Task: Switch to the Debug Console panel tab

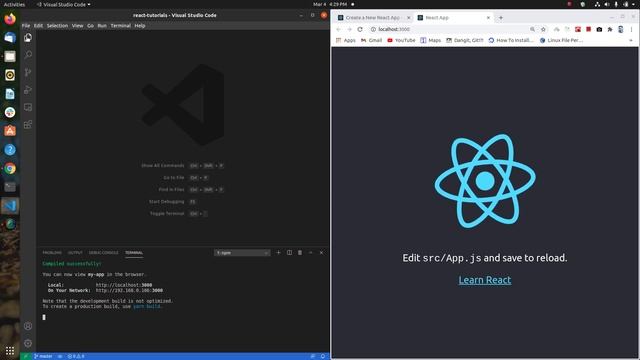Action: click(104, 253)
